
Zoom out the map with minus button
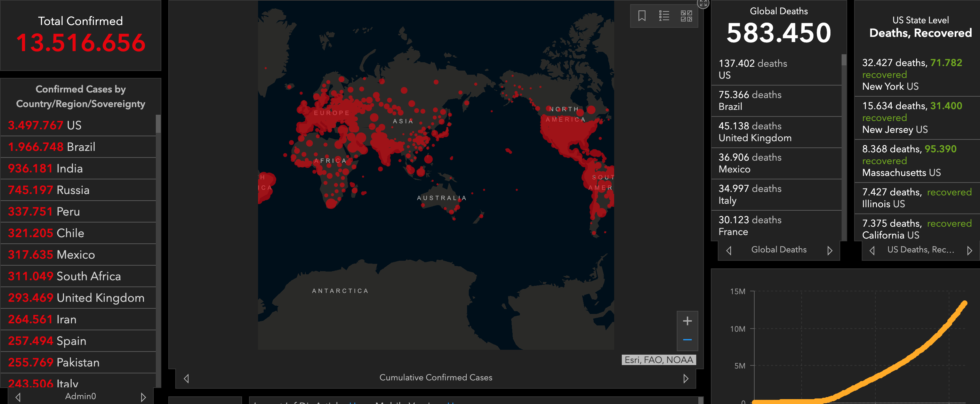coord(687,340)
